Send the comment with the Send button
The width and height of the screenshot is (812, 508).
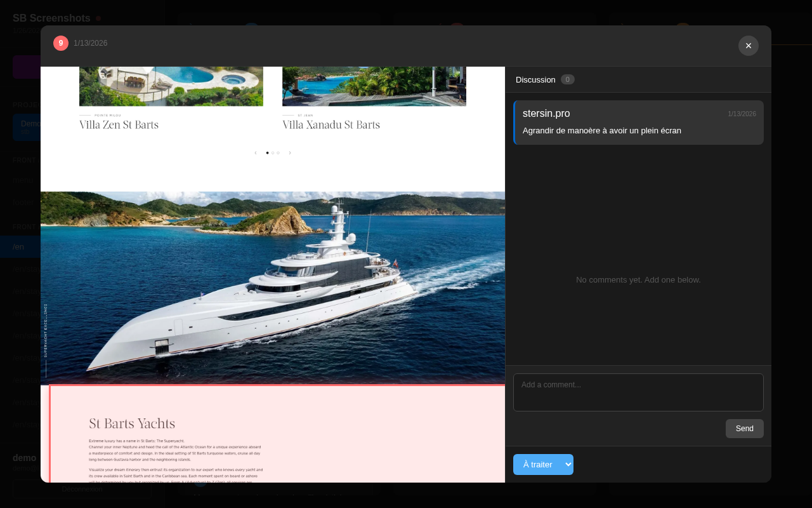745,429
